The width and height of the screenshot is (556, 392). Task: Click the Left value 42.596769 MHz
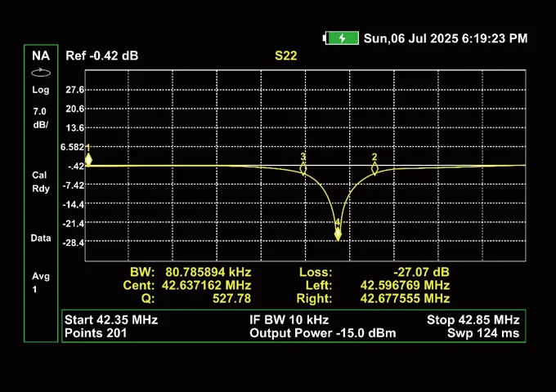[x=405, y=285]
